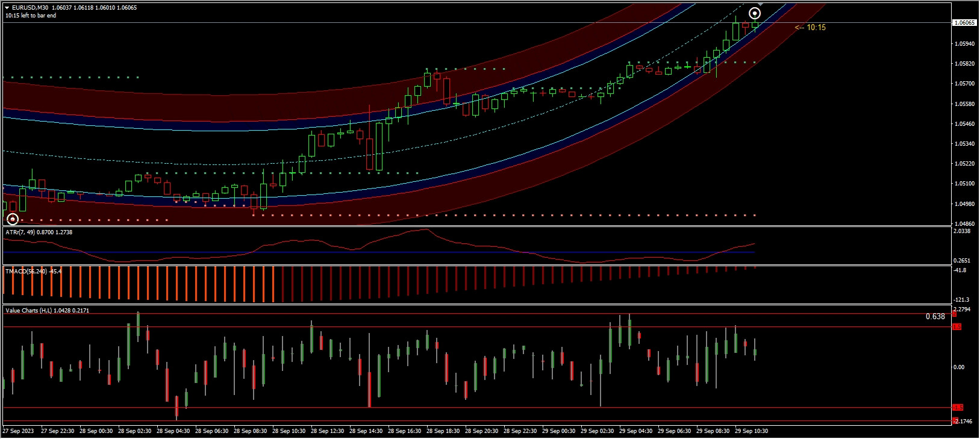Click the 0.00 Value Charts scale value
This screenshot has height=439, width=980.
coord(959,367)
